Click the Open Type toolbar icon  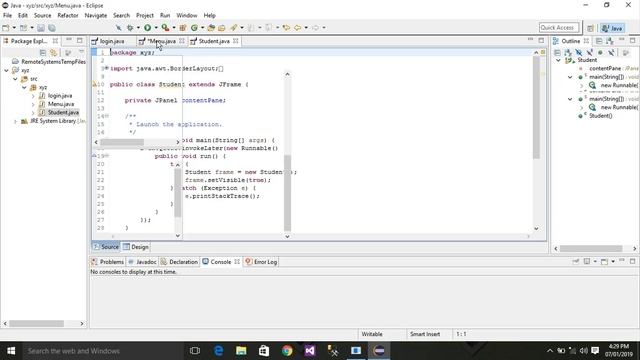click(211, 28)
